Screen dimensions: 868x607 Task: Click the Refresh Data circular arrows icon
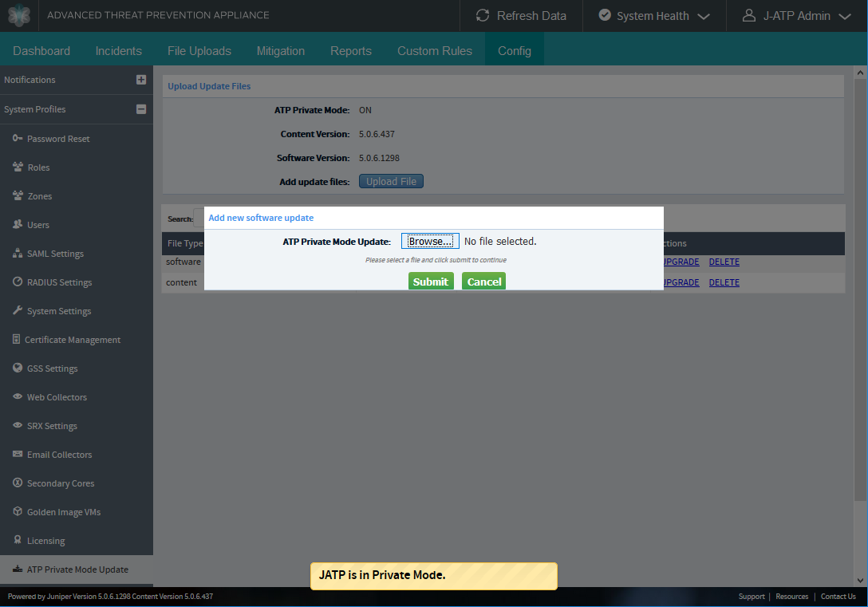483,15
